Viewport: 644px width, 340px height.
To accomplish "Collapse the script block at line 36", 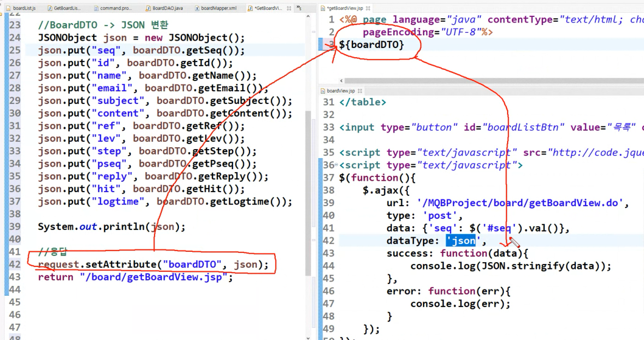I will coord(337,165).
